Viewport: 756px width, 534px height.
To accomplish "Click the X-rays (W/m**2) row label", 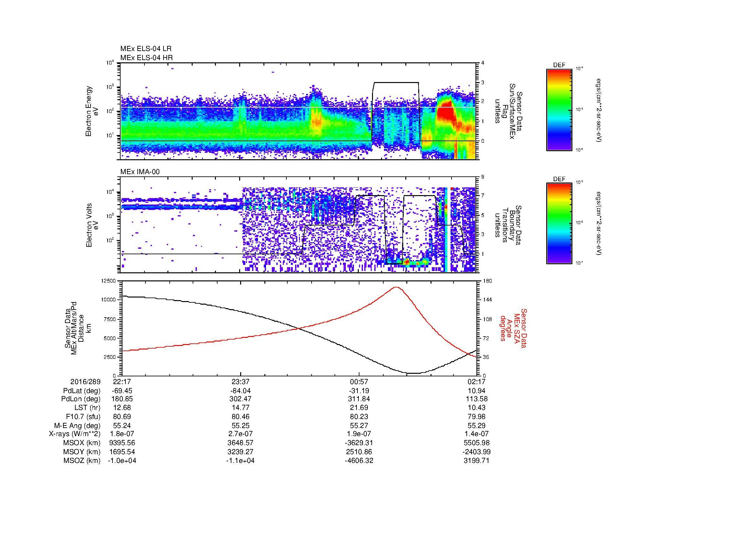I will tap(74, 434).
